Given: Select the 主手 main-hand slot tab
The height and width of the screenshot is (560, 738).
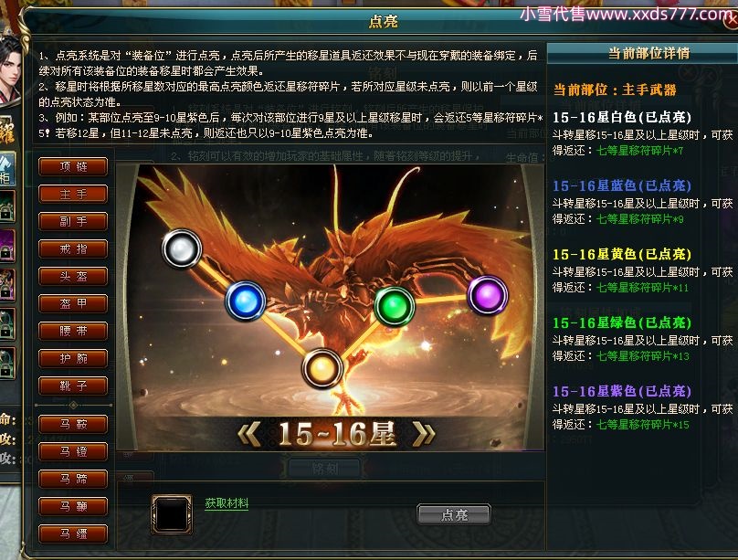Looking at the screenshot, I should [x=73, y=194].
